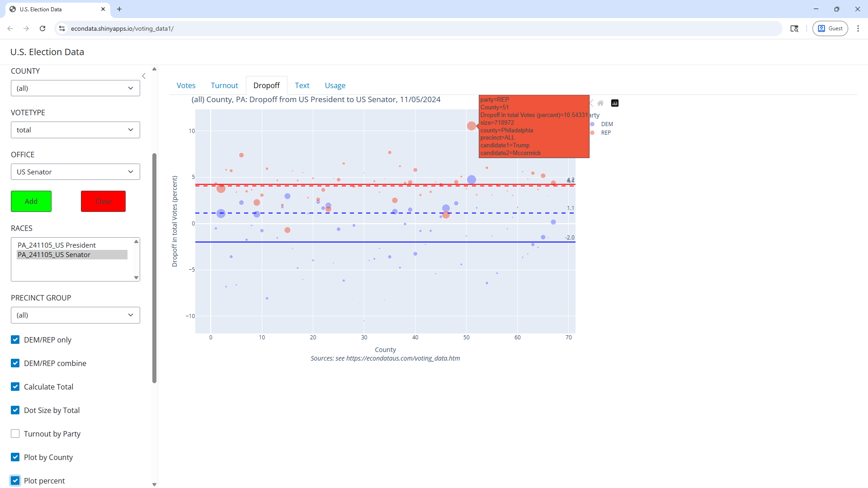Open the OFFICE dropdown showing US Senator

pos(75,172)
